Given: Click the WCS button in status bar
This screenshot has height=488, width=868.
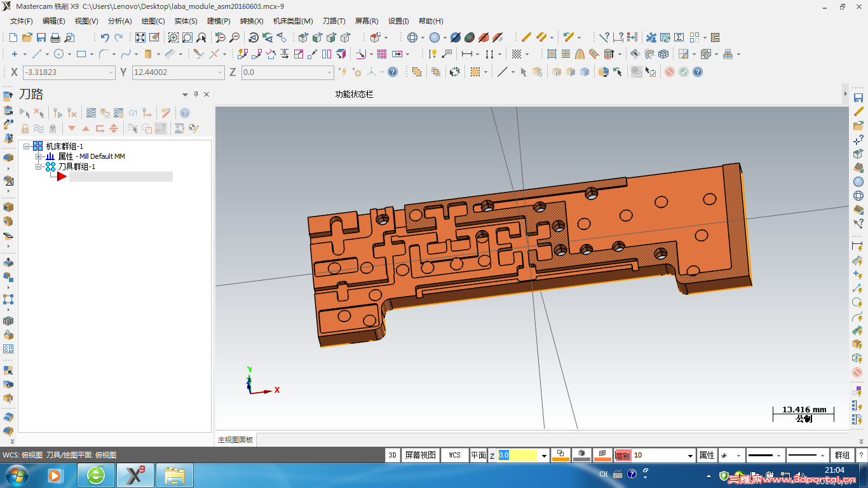Looking at the screenshot, I should pos(454,455).
